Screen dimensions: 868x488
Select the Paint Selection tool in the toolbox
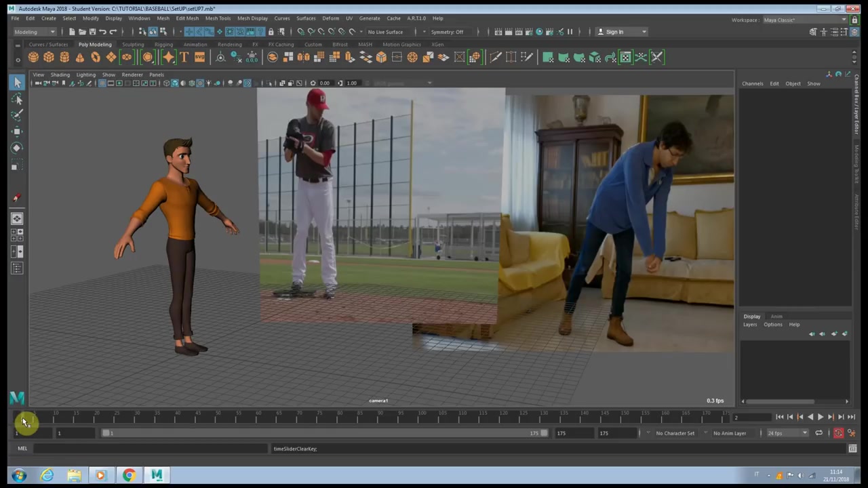click(x=17, y=115)
